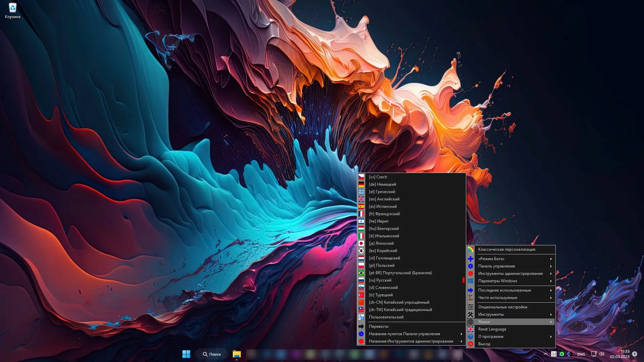Click the globe Языки icon
644x362 pixels.
point(471,322)
